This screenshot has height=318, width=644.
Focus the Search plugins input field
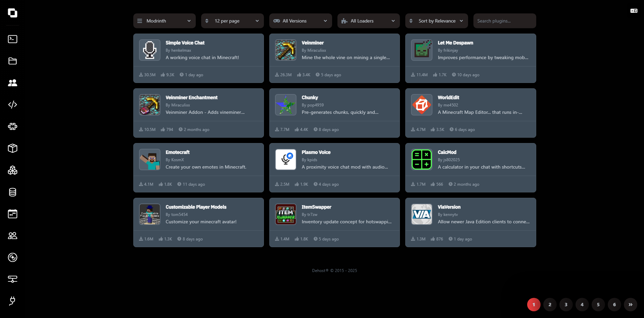(504, 21)
